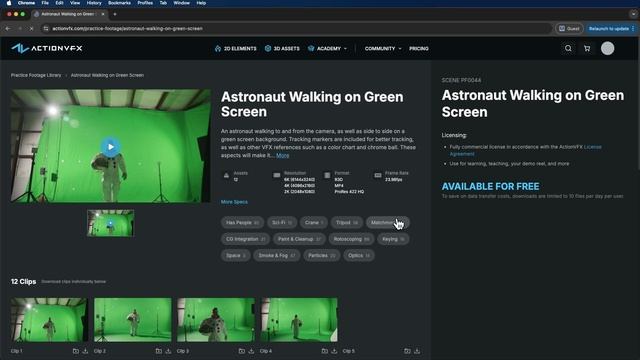Open the user profile avatar
This screenshot has height=360, width=640.
point(607,49)
